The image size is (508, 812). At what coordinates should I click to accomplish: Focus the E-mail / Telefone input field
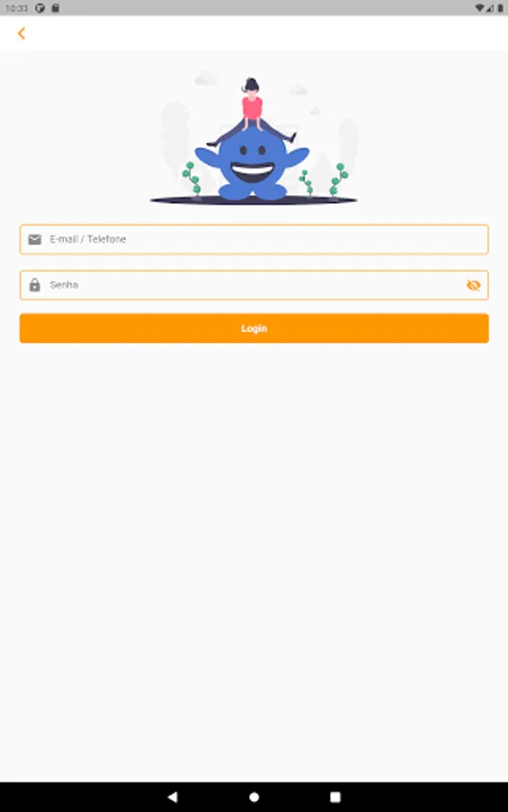click(254, 239)
